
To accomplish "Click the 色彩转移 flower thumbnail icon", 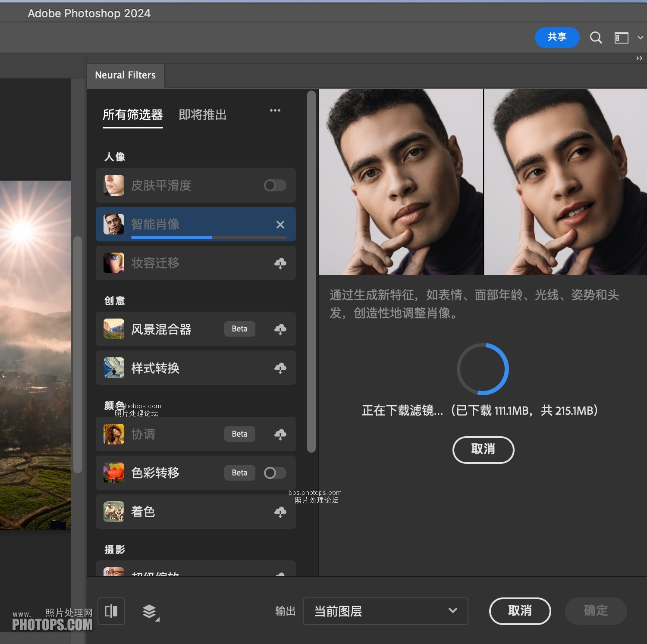I will pyautogui.click(x=114, y=473).
